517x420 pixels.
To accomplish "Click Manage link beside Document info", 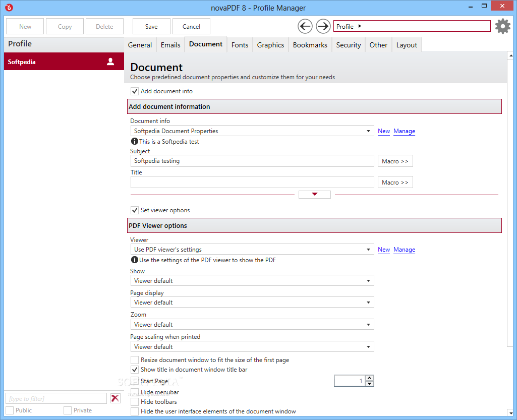I will (404, 131).
